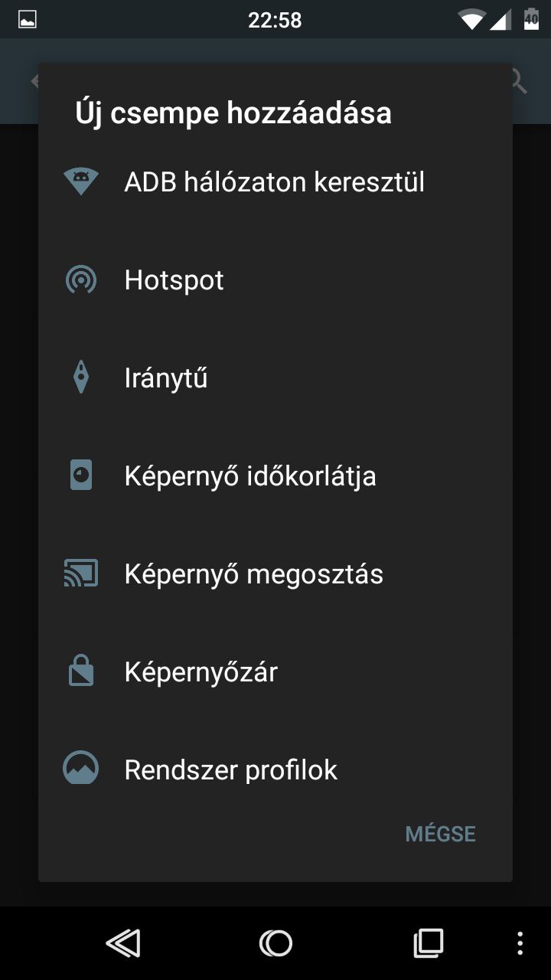Viewport: 551px width, 980px height.
Task: Tap the ADB over network Android icon
Action: pos(80,182)
